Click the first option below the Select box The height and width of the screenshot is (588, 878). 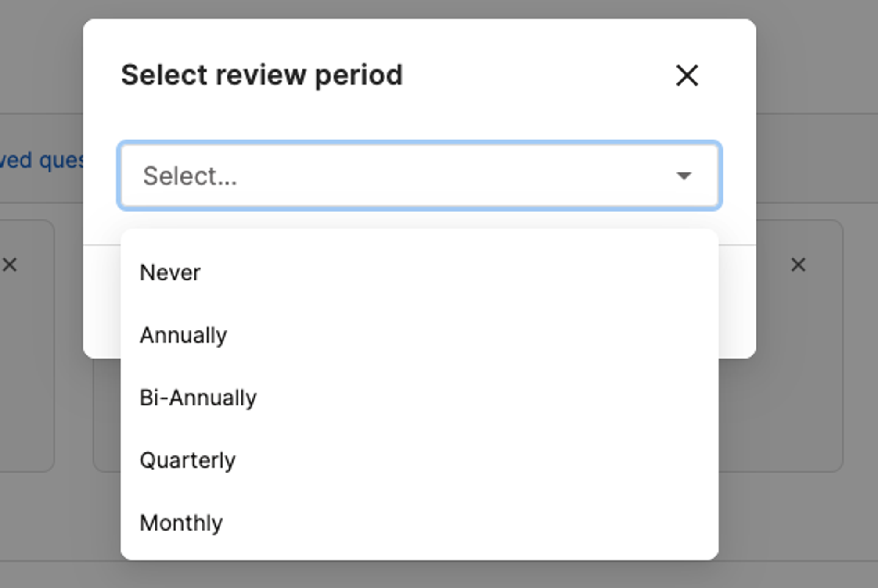[420, 272]
